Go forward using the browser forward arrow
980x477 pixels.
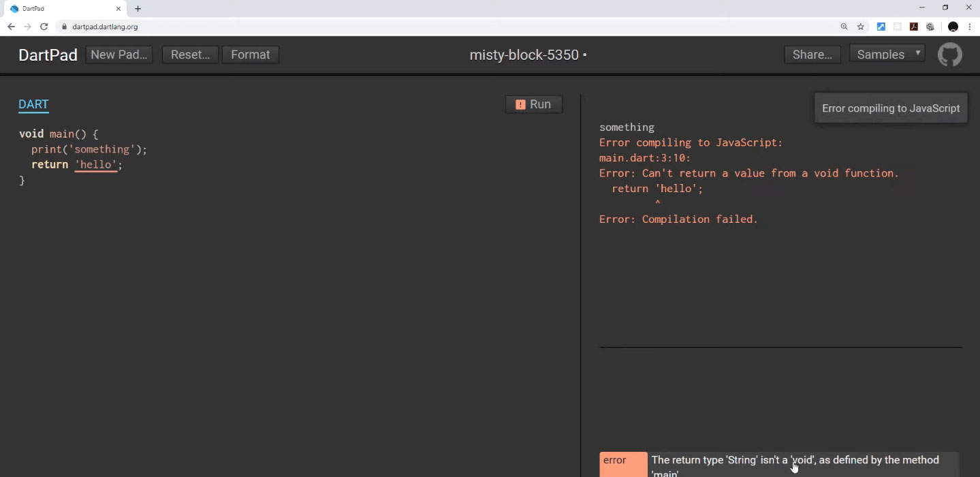tap(28, 27)
